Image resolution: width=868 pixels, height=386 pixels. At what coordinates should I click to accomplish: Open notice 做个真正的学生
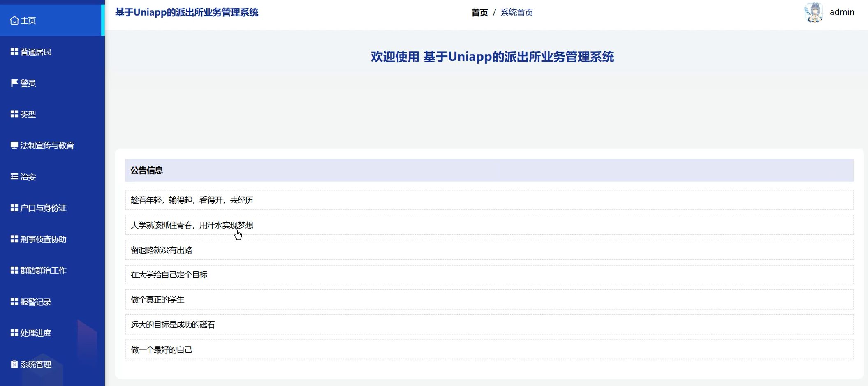[489, 300]
